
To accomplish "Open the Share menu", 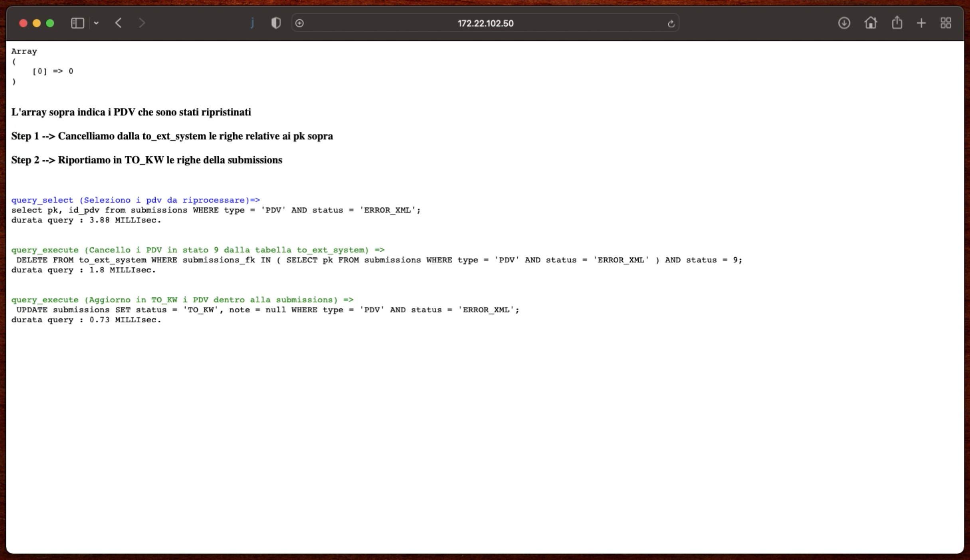I will (x=897, y=23).
